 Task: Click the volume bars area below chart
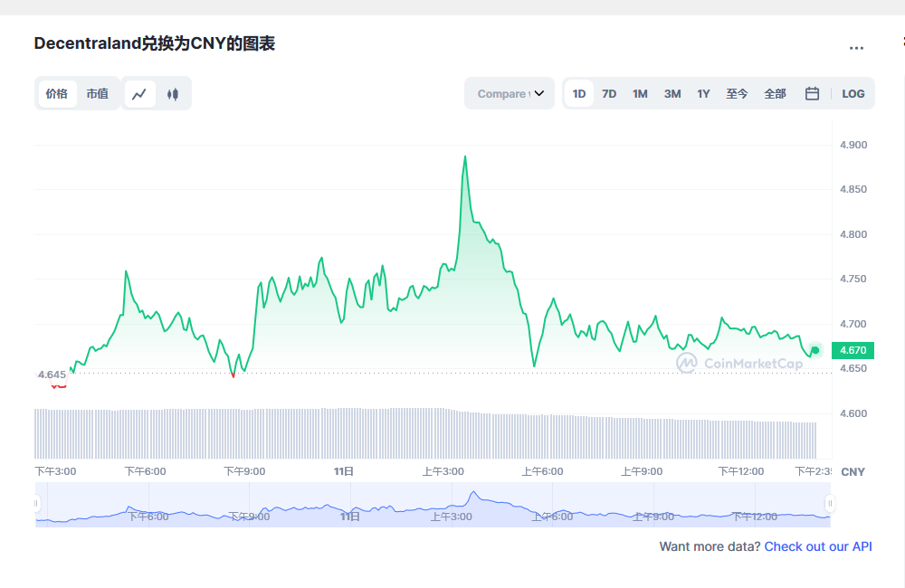pos(425,433)
